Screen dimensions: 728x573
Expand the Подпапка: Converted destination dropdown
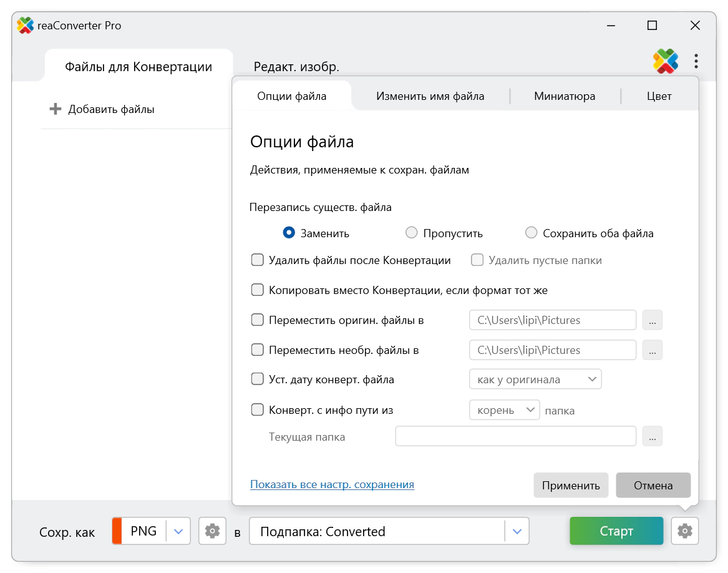pos(517,531)
